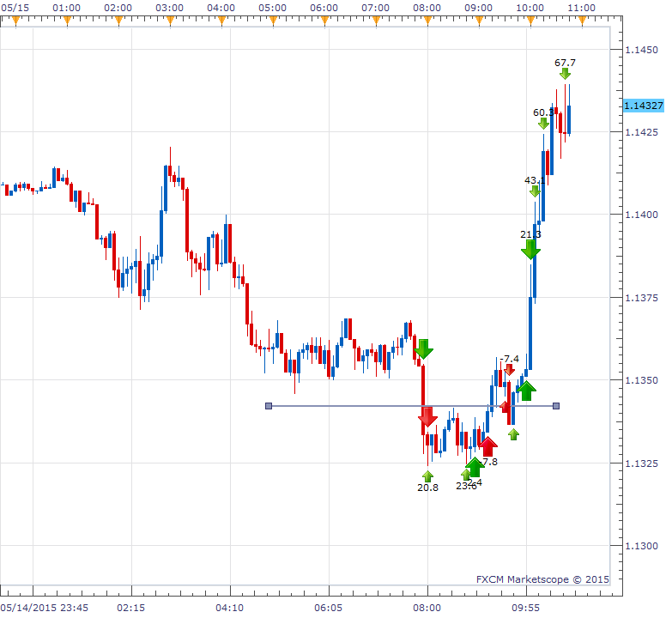Click the small green arrow labeled 43.1

535,191
